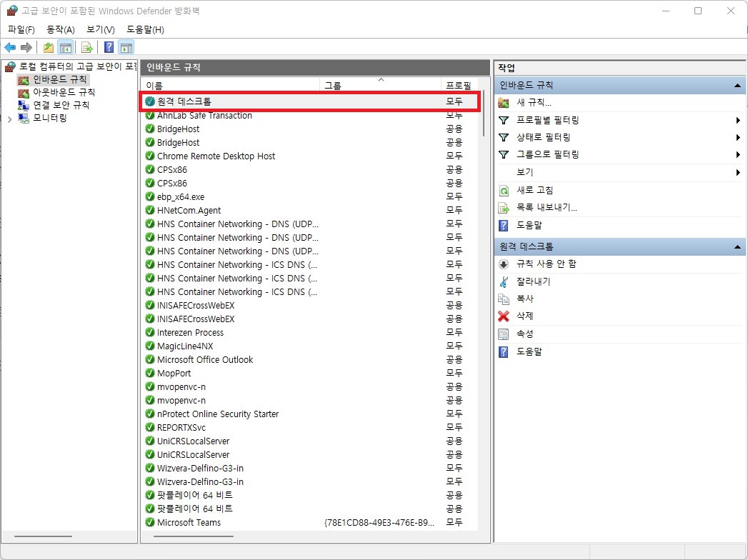Select the MagicLine4NX rule
Viewport: 748px width, 560px height.
click(x=310, y=346)
